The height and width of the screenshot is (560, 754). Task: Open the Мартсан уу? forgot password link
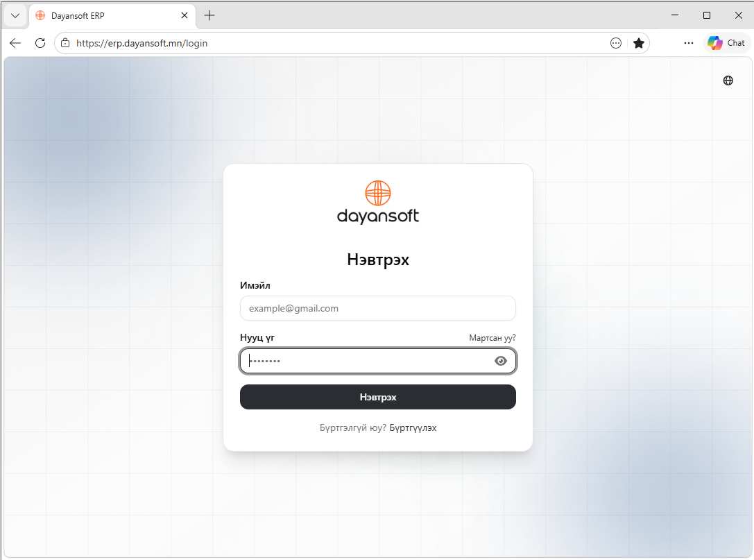point(492,338)
